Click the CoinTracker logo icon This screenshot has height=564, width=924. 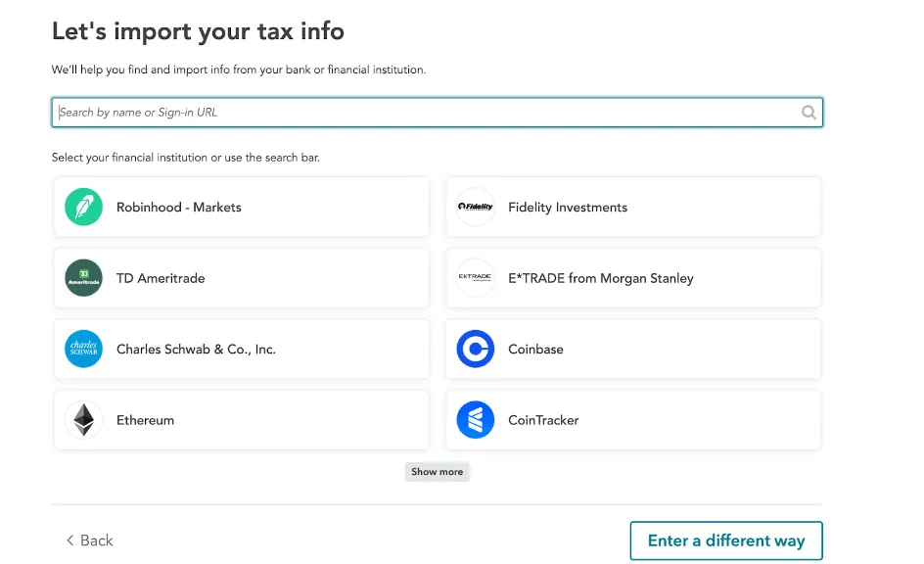[476, 419]
